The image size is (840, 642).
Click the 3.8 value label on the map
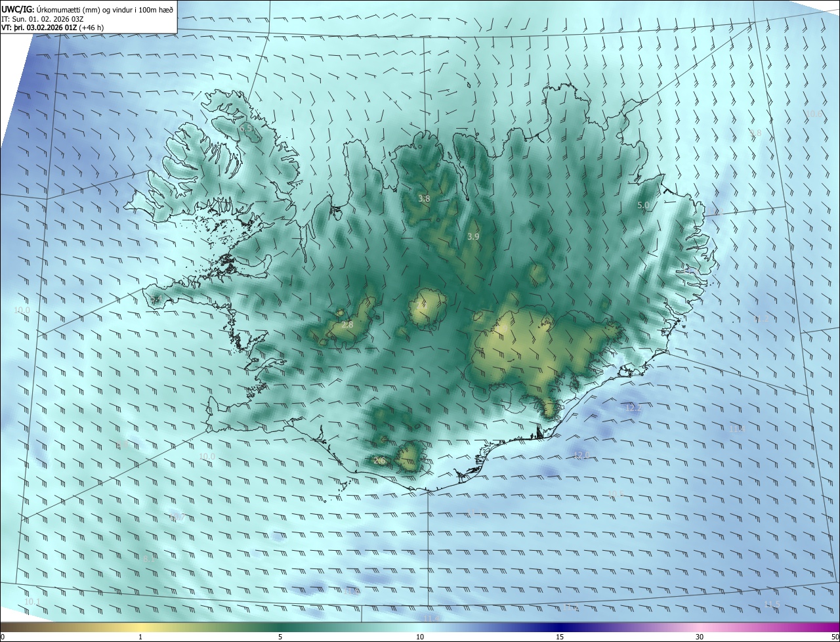click(x=424, y=198)
